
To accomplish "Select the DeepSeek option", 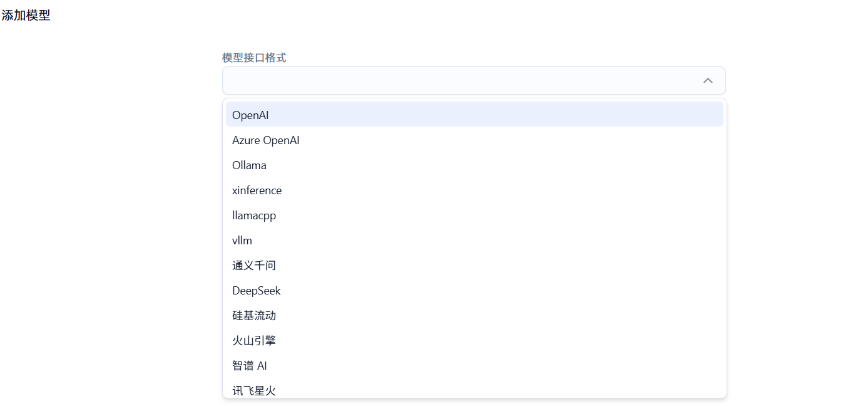I will pyautogui.click(x=474, y=290).
